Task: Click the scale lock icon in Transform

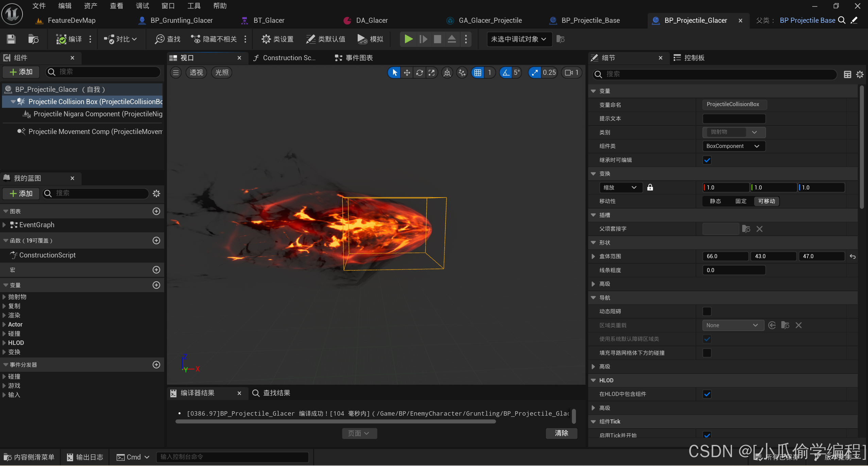Action: coord(650,187)
